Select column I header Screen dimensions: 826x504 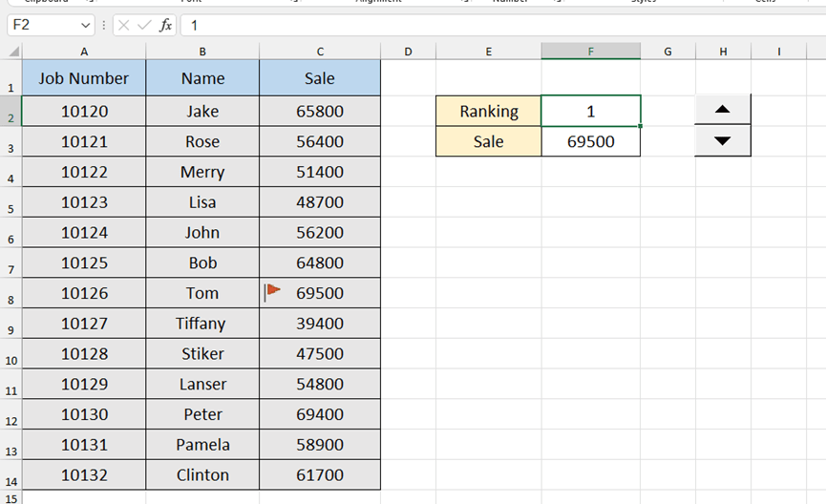point(778,52)
